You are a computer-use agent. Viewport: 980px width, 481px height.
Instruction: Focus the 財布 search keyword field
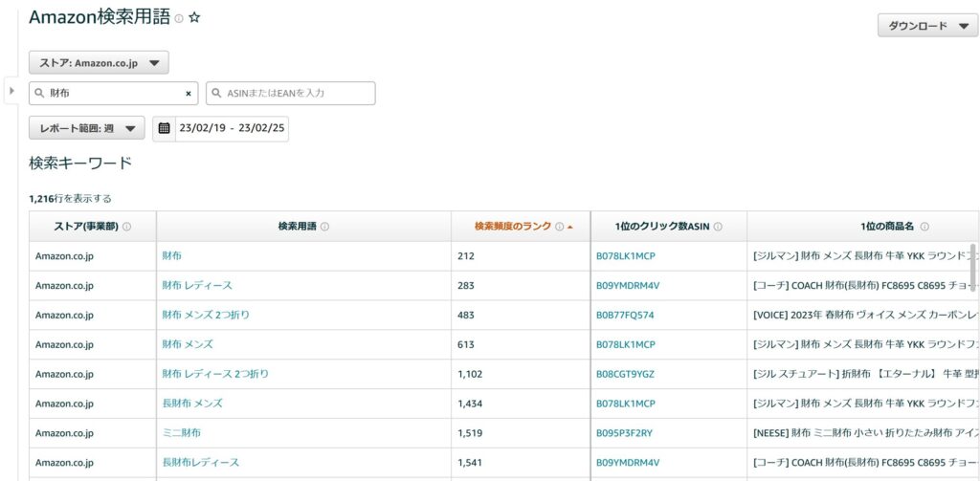[114, 93]
